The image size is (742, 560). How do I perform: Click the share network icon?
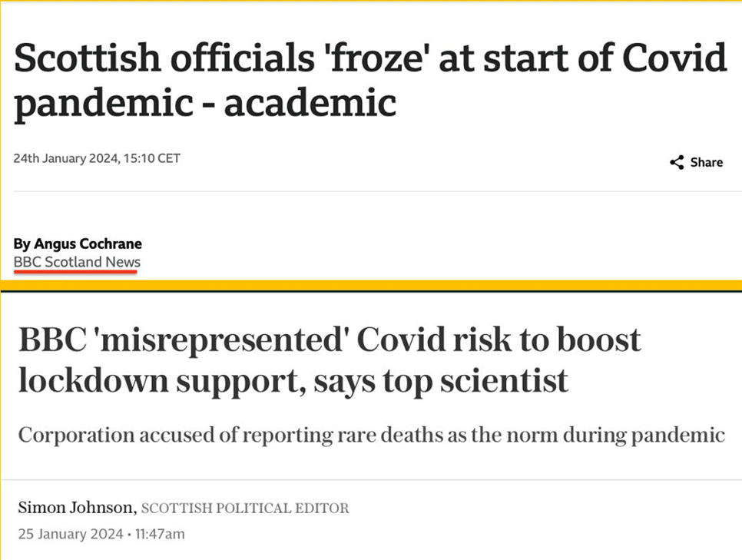(x=677, y=162)
